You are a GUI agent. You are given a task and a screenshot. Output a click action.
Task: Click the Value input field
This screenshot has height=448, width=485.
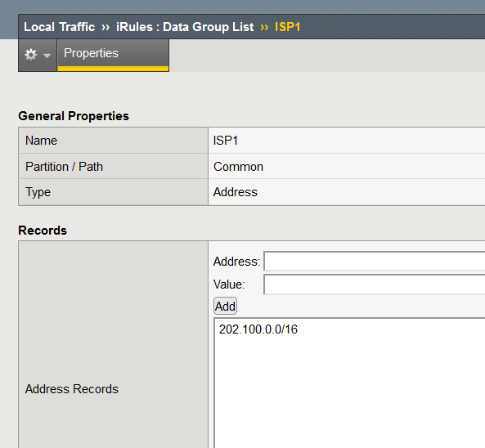(375, 284)
